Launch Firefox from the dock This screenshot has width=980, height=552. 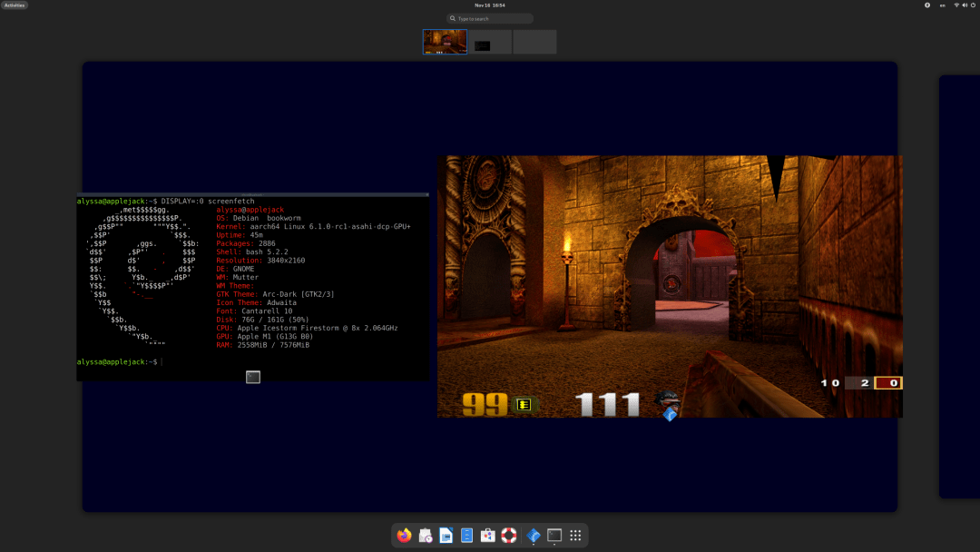tap(405, 536)
